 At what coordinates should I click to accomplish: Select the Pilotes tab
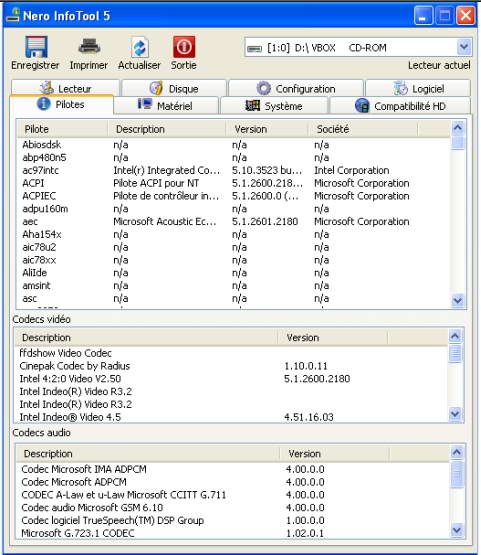pyautogui.click(x=62, y=104)
